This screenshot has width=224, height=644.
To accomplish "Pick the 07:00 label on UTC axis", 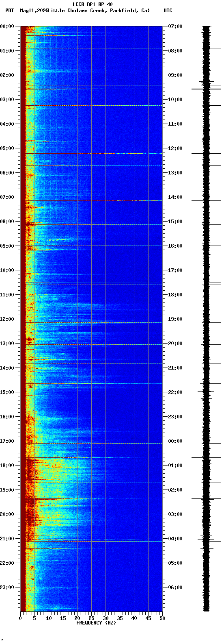I will 175,26.
